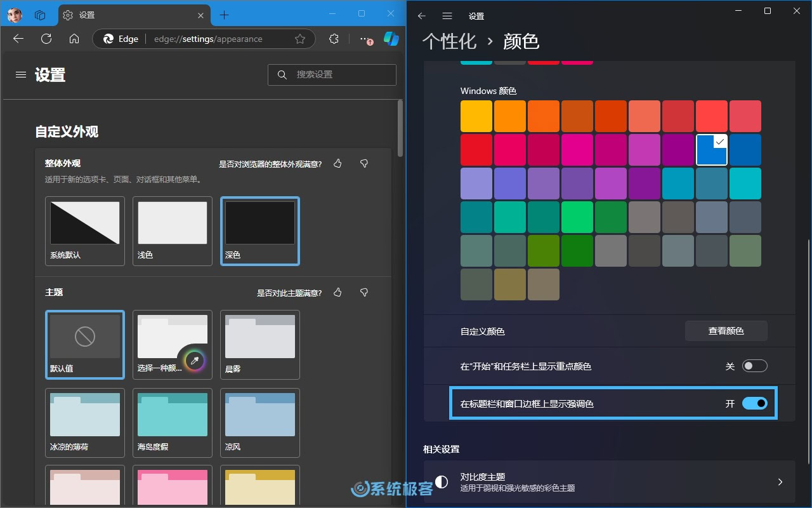
Task: Click 个性化 breadcrumb in Settings
Action: pos(449,41)
